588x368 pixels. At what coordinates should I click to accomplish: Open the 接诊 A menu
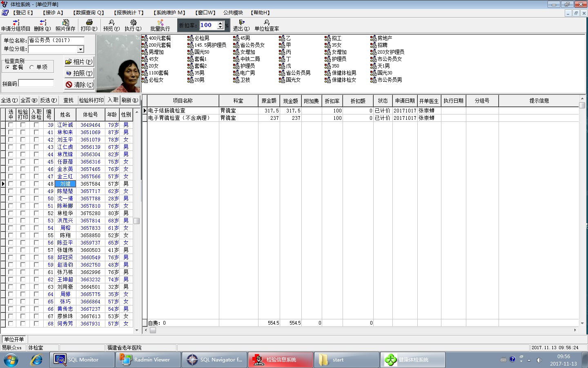pos(53,13)
